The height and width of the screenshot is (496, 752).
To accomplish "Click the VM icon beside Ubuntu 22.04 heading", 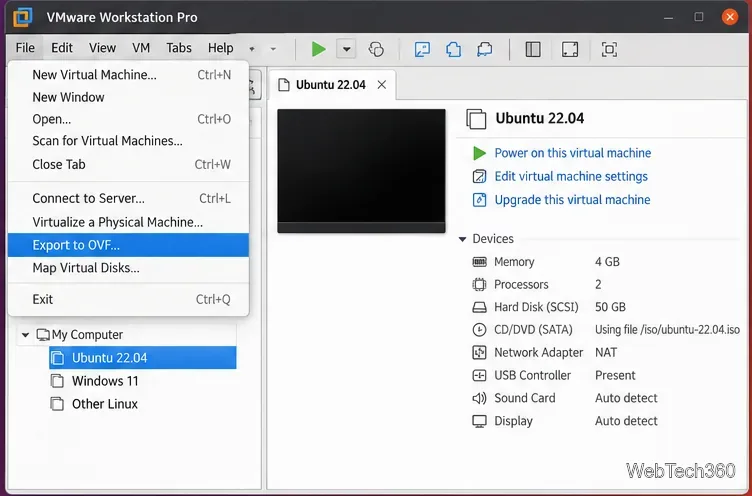I will click(476, 118).
